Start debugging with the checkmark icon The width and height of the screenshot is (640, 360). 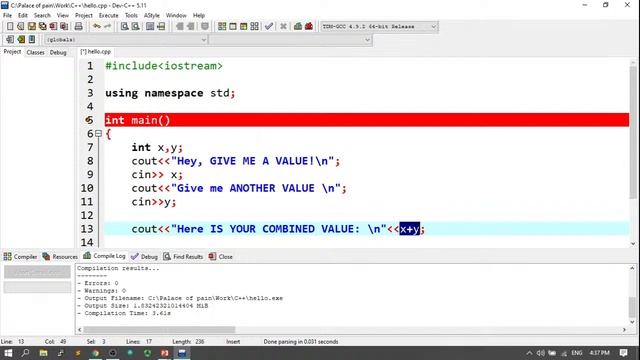[269, 27]
